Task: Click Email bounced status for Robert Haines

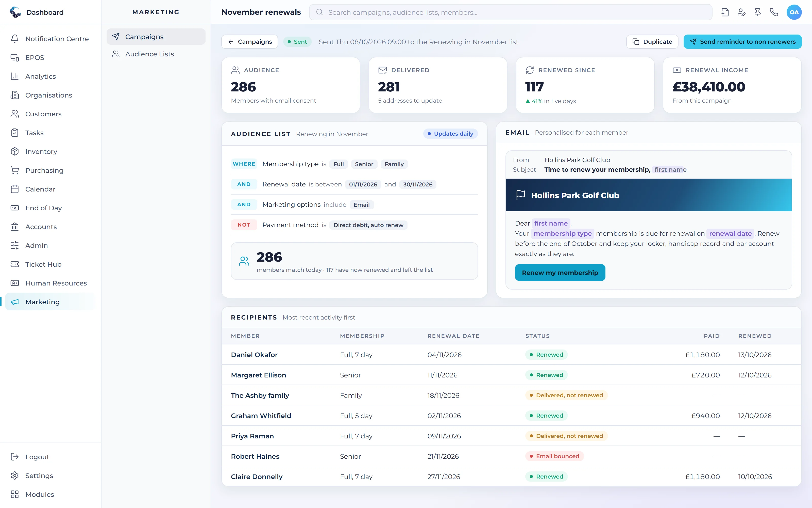Action: pyautogui.click(x=554, y=456)
